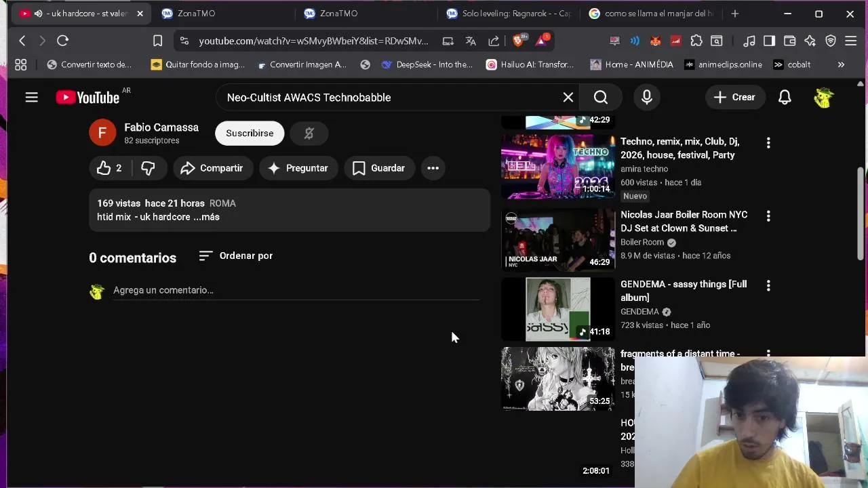Open the Convertir texto de... bookmark
The image size is (868, 488).
pos(89,64)
